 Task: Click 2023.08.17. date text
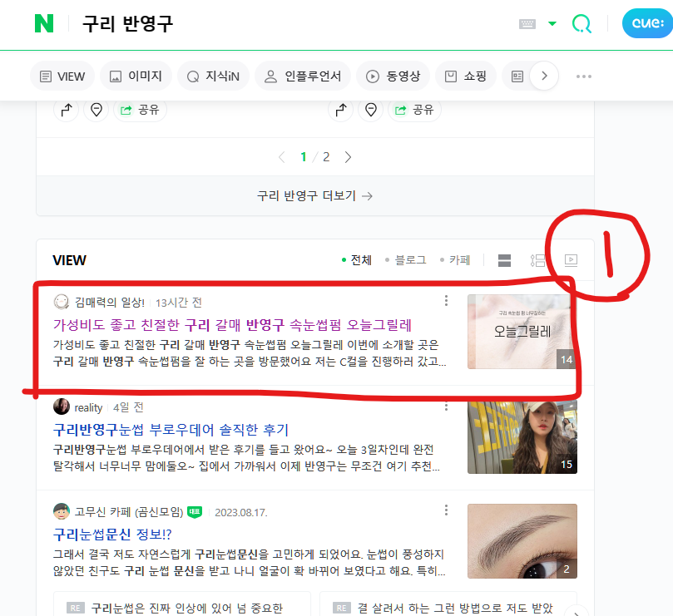240,513
